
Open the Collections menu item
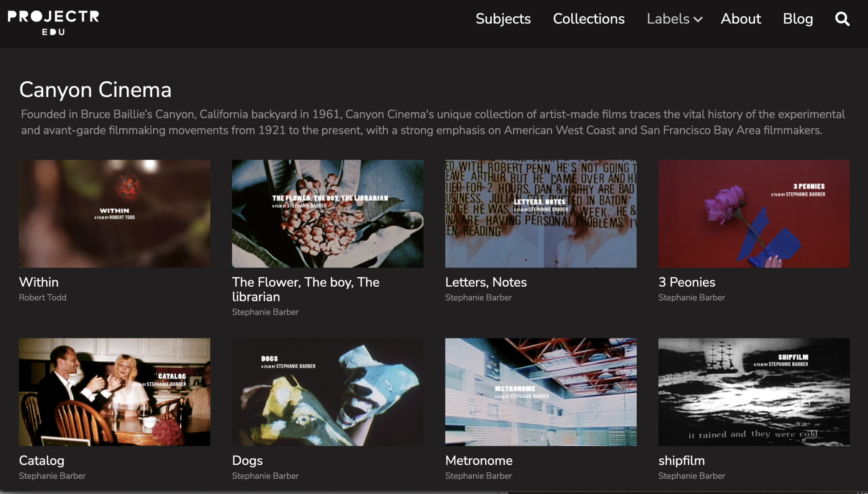[x=589, y=19]
